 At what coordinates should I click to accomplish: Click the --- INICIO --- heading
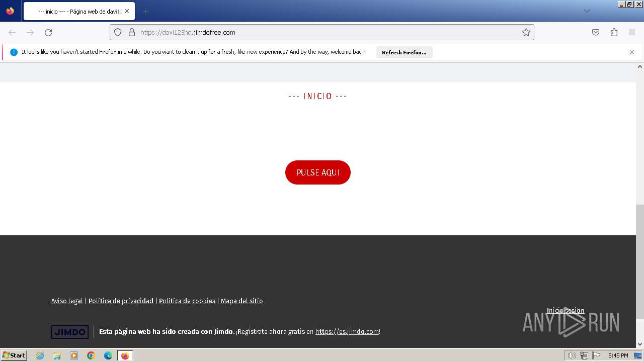click(317, 96)
